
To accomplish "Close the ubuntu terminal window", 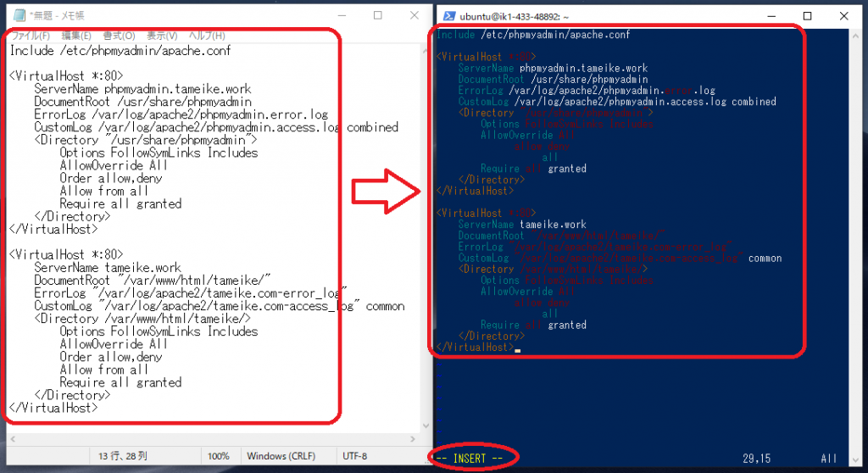I will (x=845, y=16).
